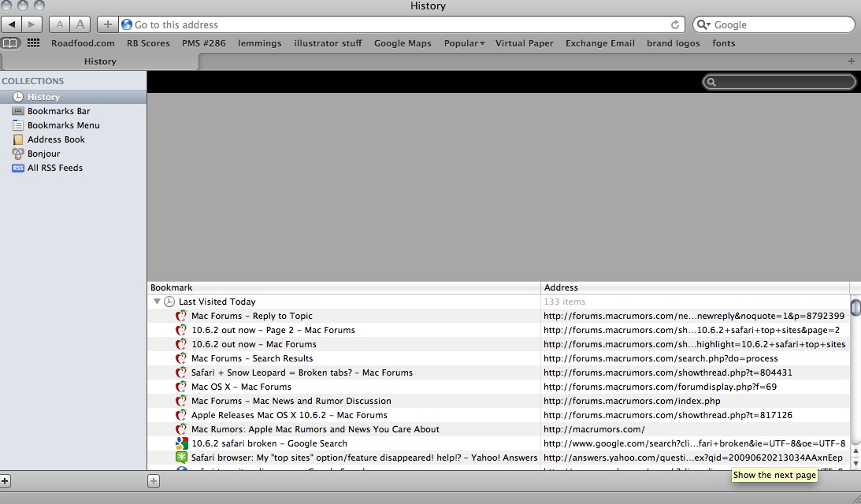Open the bookmarks book icon
Image resolution: width=861 pixels, height=504 pixels.
pos(10,43)
